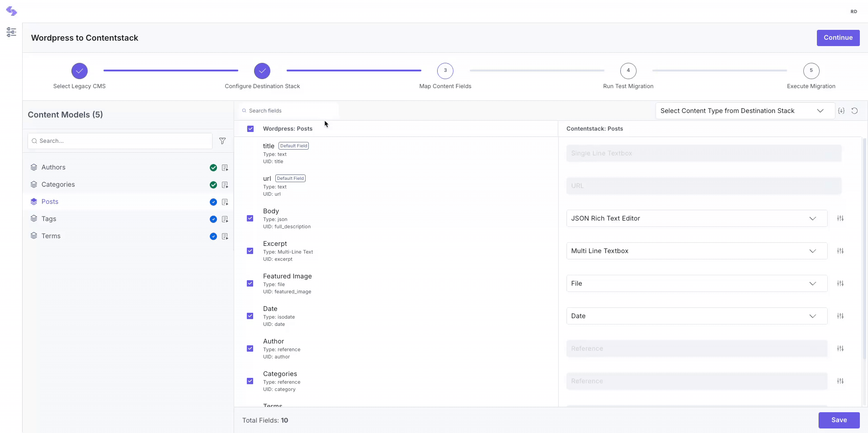Image resolution: width=868 pixels, height=433 pixels.
Task: Go to step 5 Execute Migration
Action: (x=811, y=71)
